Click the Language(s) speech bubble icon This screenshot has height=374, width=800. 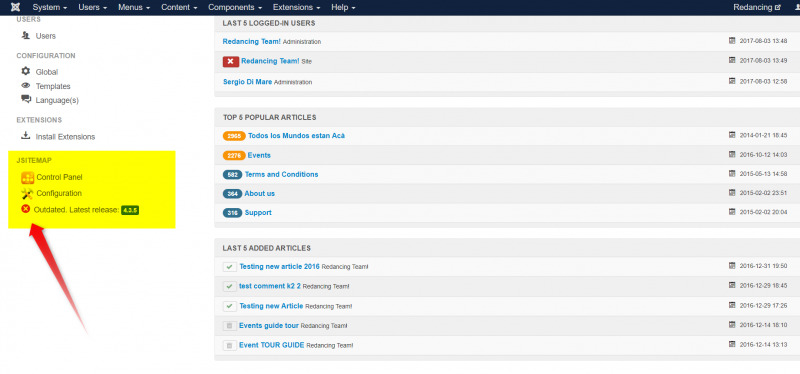point(26,99)
